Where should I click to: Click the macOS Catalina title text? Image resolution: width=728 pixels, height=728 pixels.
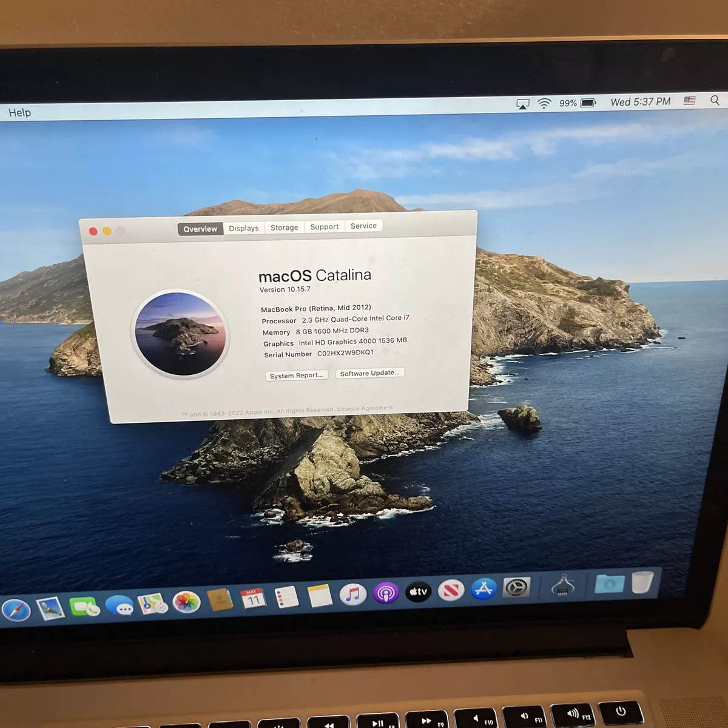click(x=315, y=275)
